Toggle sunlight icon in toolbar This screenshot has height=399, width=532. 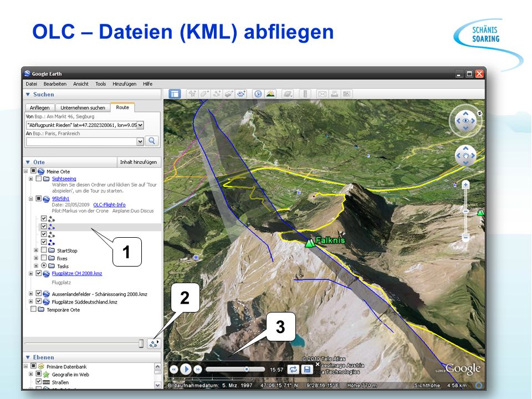tap(270, 94)
